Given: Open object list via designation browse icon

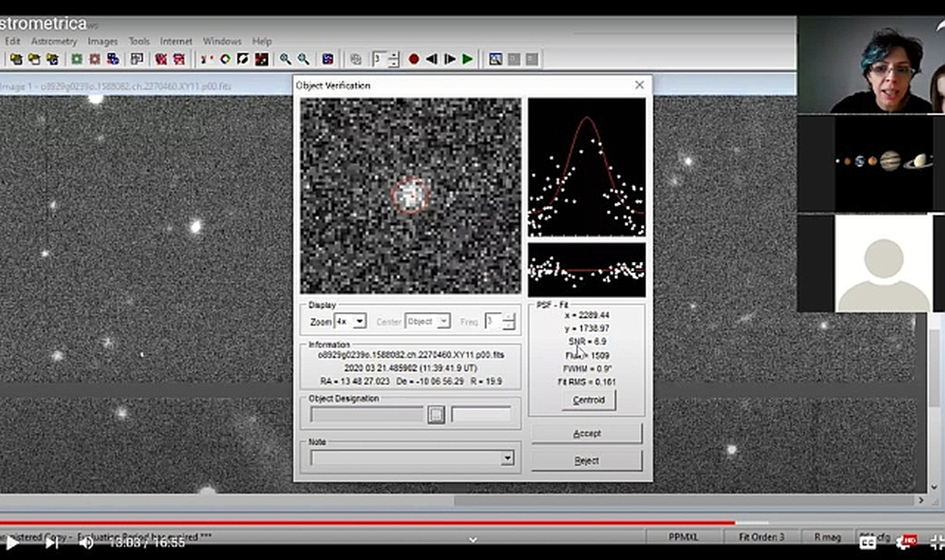Looking at the screenshot, I should click(x=436, y=415).
